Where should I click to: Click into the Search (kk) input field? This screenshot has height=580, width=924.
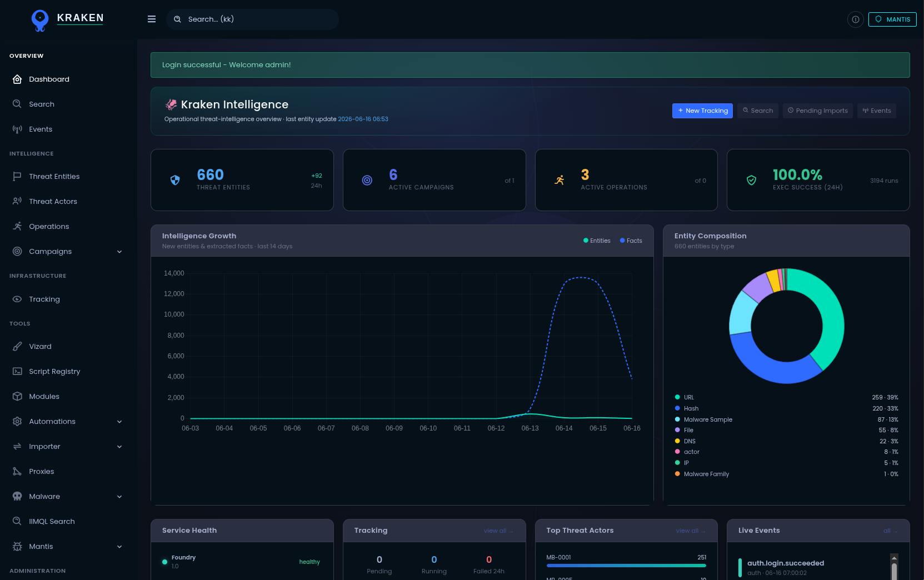(252, 19)
